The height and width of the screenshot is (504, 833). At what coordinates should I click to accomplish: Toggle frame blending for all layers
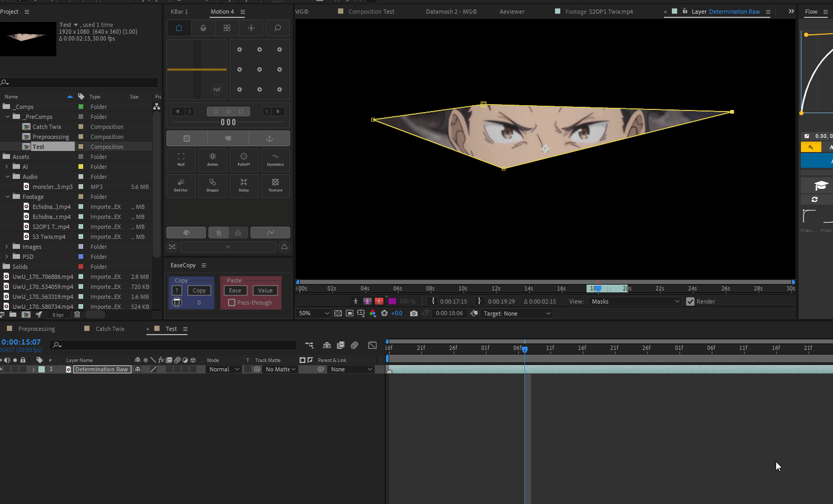click(341, 345)
